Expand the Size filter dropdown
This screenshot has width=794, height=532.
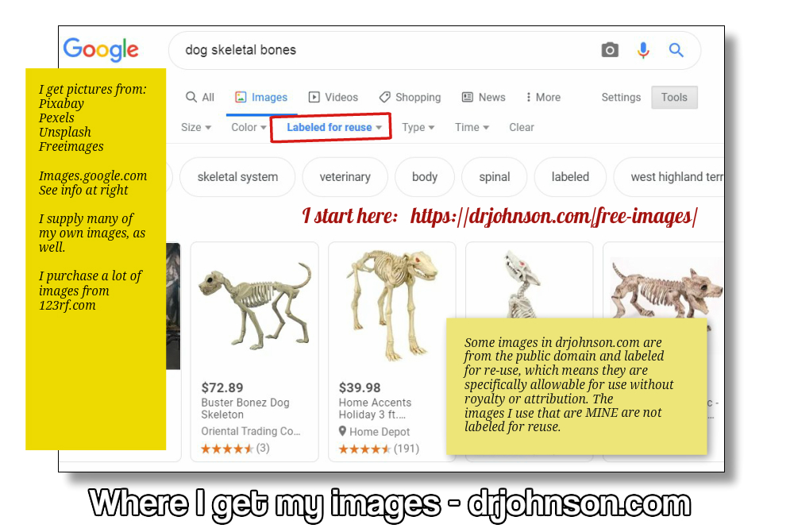pyautogui.click(x=196, y=127)
